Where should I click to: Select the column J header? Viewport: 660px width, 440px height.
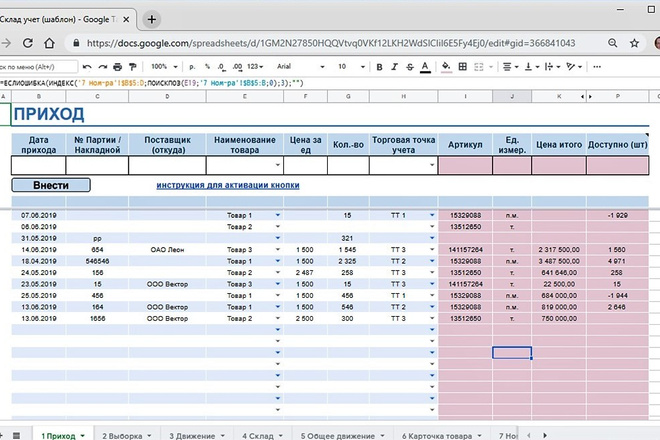pyautogui.click(x=512, y=96)
